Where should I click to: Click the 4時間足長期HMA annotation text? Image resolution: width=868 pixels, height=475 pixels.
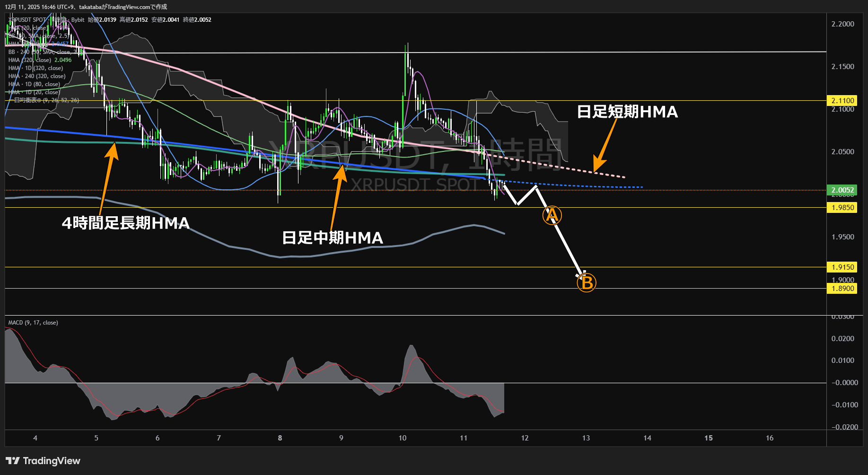pos(125,222)
